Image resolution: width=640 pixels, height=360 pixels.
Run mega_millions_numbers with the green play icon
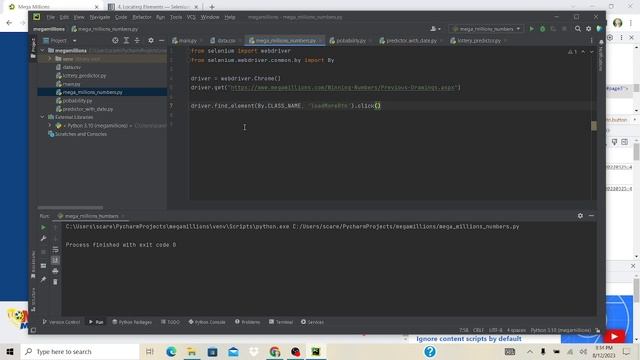[531, 29]
